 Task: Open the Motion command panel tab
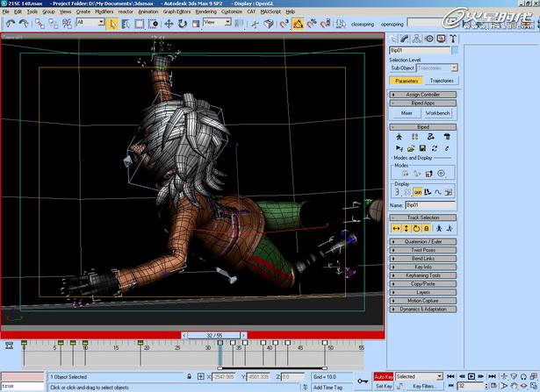pos(428,39)
